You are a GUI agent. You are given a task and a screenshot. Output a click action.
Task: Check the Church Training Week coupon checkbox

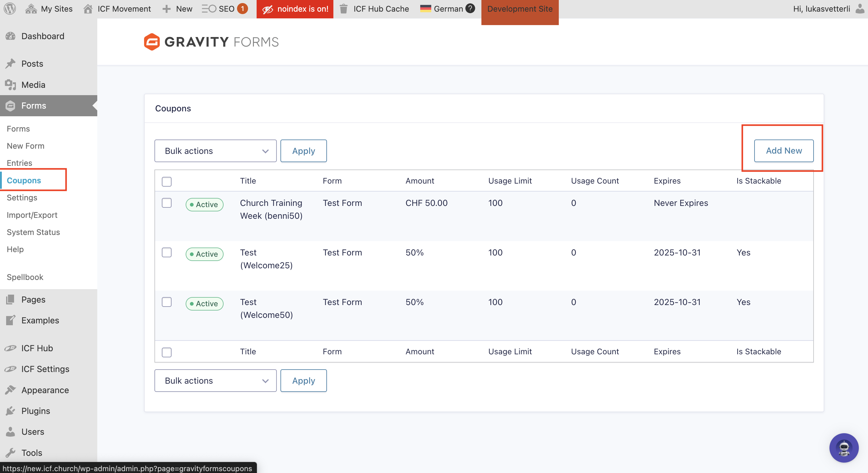click(166, 203)
